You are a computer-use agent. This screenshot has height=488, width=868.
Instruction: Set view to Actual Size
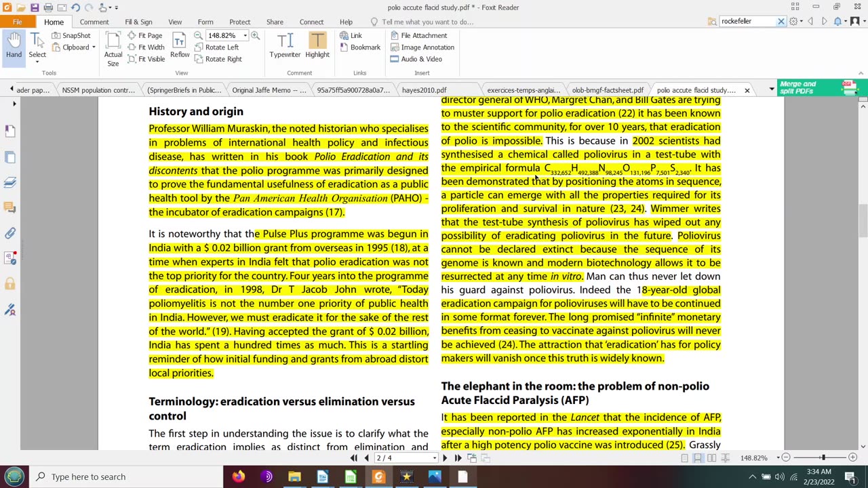(113, 49)
